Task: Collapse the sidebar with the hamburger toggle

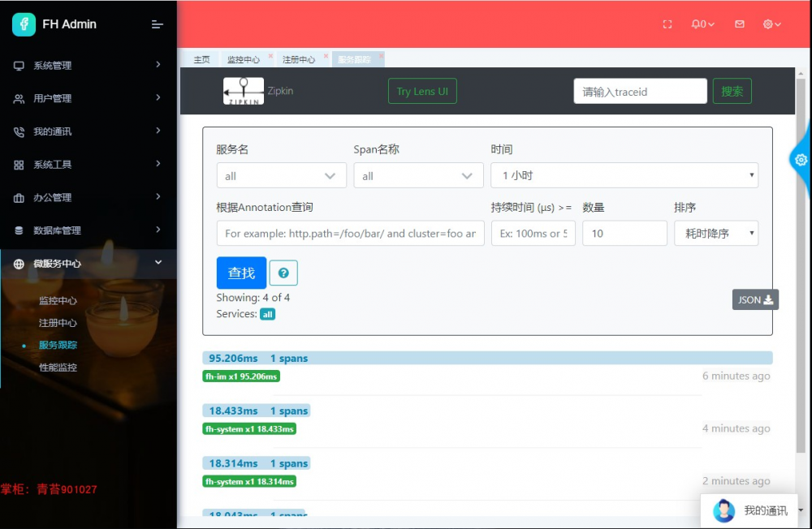Action: click(x=158, y=24)
